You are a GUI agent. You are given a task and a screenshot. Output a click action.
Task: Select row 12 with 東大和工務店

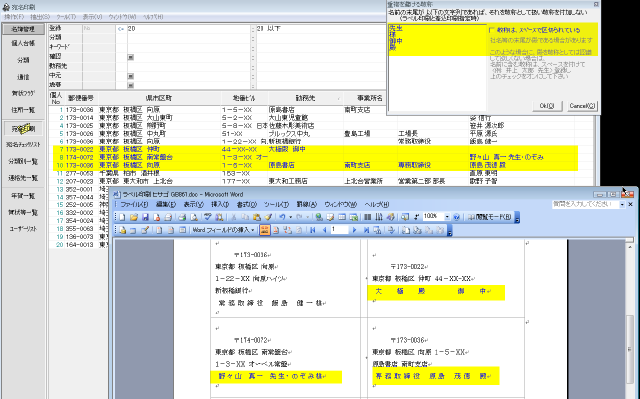(x=320, y=181)
